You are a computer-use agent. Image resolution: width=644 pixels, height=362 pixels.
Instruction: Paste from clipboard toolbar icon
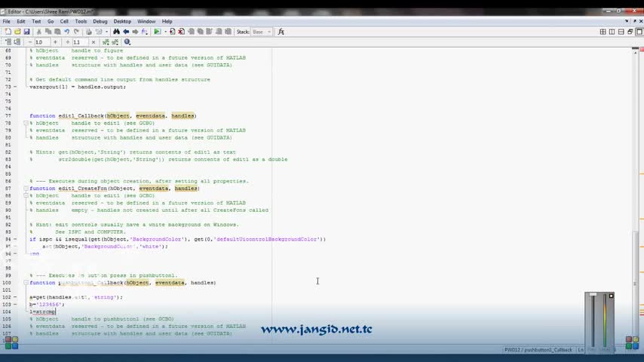coord(57,32)
